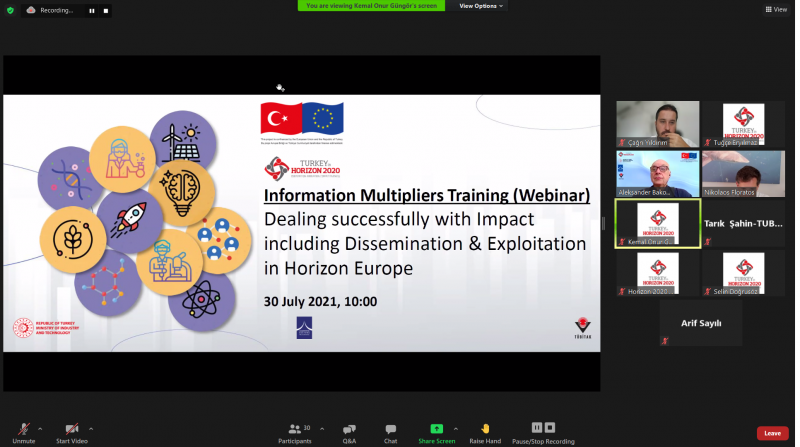Click the scientist with flask icon
This screenshot has width=800, height=447.
[124, 159]
